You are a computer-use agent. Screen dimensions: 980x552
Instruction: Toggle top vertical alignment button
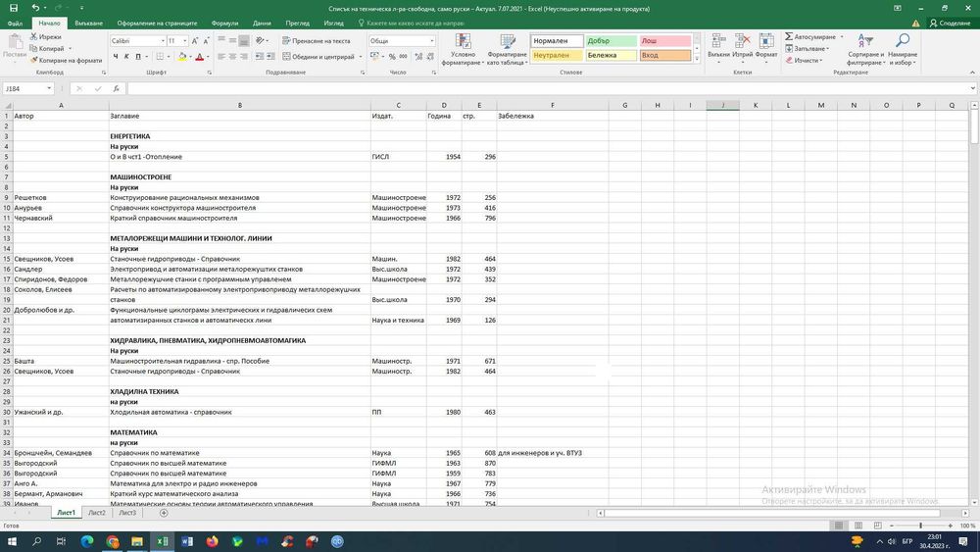point(221,40)
